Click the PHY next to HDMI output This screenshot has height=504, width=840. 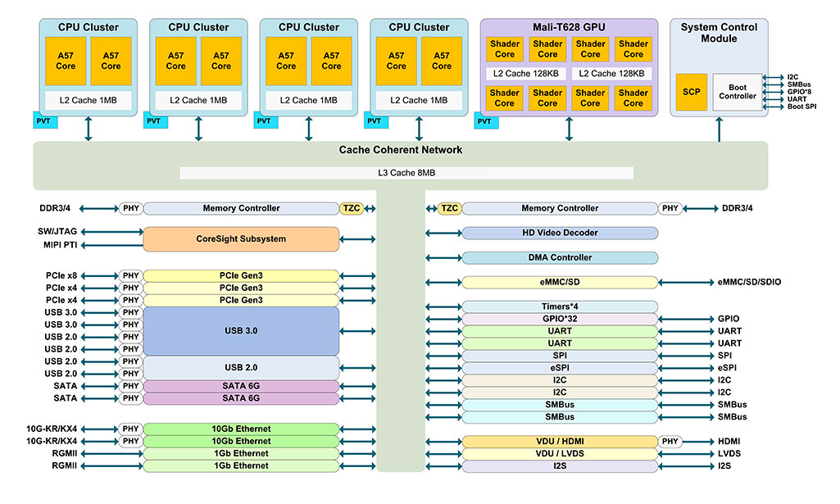click(x=670, y=442)
